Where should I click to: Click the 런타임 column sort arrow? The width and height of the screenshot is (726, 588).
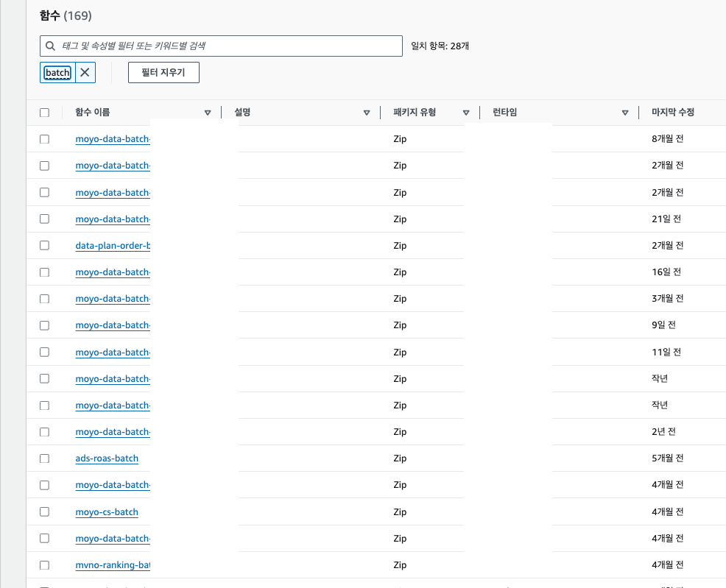click(x=625, y=113)
